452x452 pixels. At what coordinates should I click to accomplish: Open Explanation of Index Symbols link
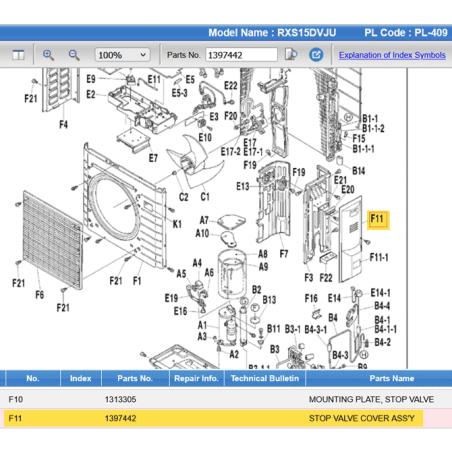392,55
